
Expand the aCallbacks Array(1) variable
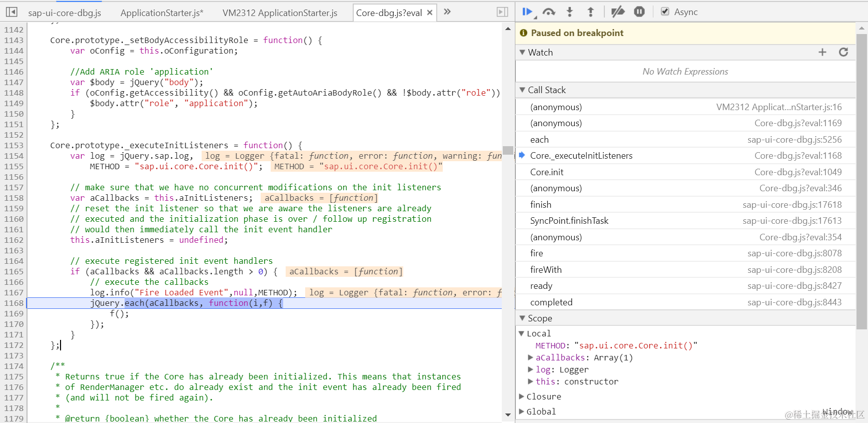530,357
